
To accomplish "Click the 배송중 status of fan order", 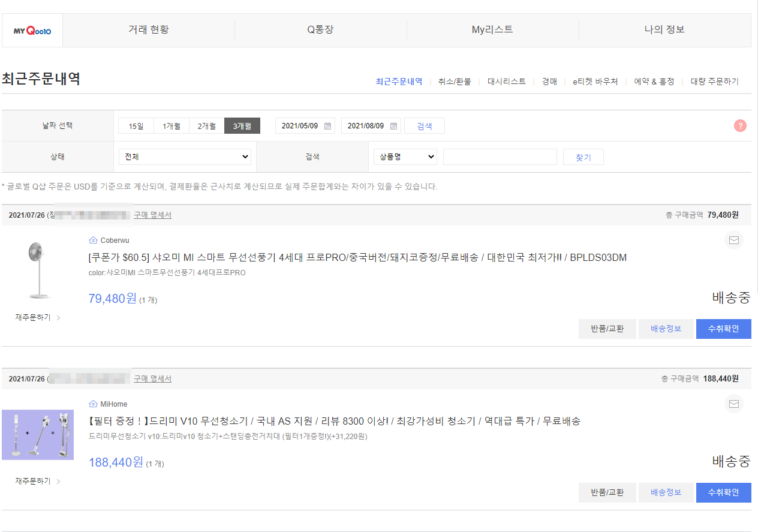I will tap(731, 297).
